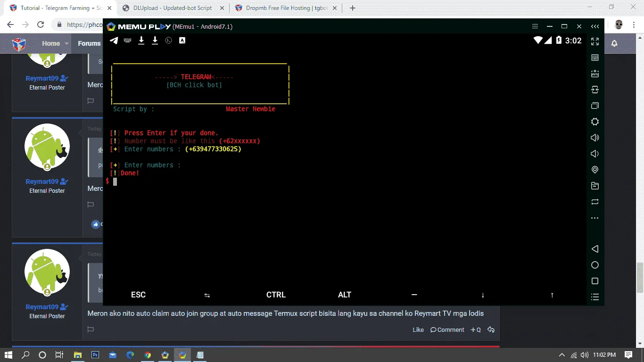Click the APK install icon in MEmu sidebar
The width and height of the screenshot is (644, 362).
595,74
